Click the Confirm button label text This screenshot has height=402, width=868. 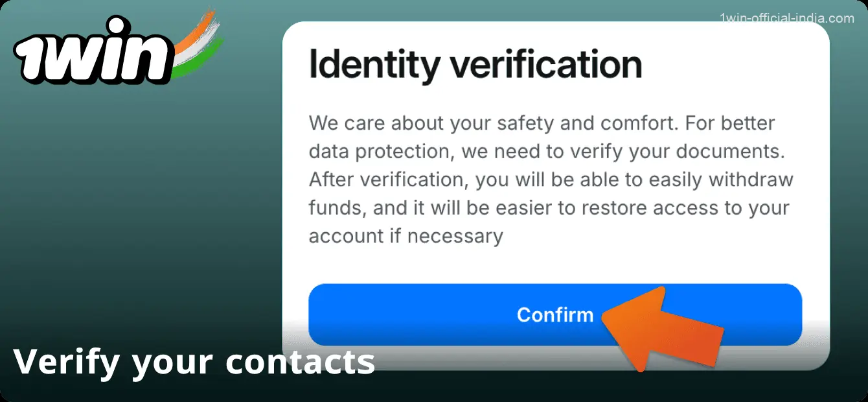pyautogui.click(x=554, y=314)
